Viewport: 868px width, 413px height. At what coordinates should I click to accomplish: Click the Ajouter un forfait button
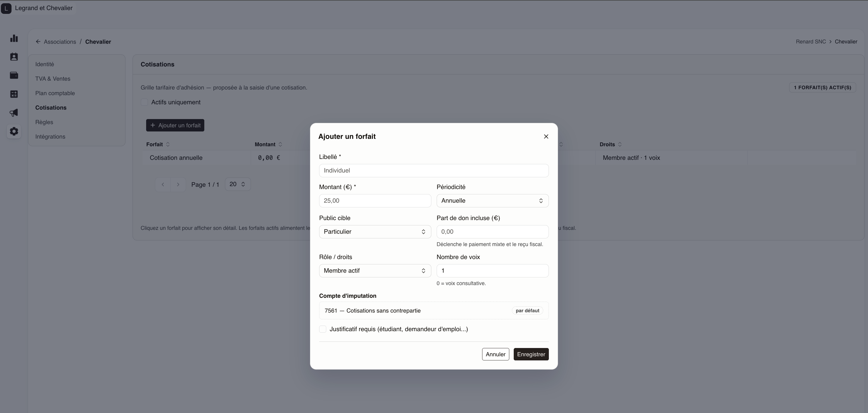point(175,126)
